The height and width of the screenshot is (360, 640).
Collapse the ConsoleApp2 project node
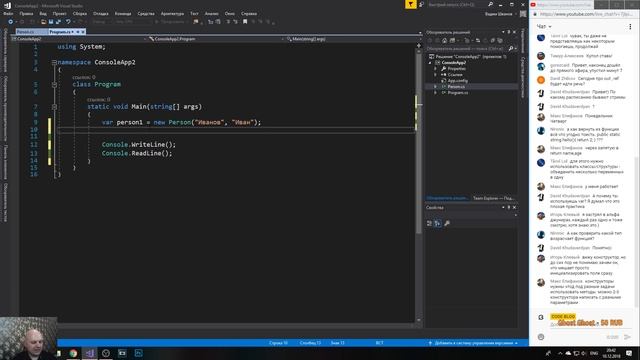(x=430, y=63)
